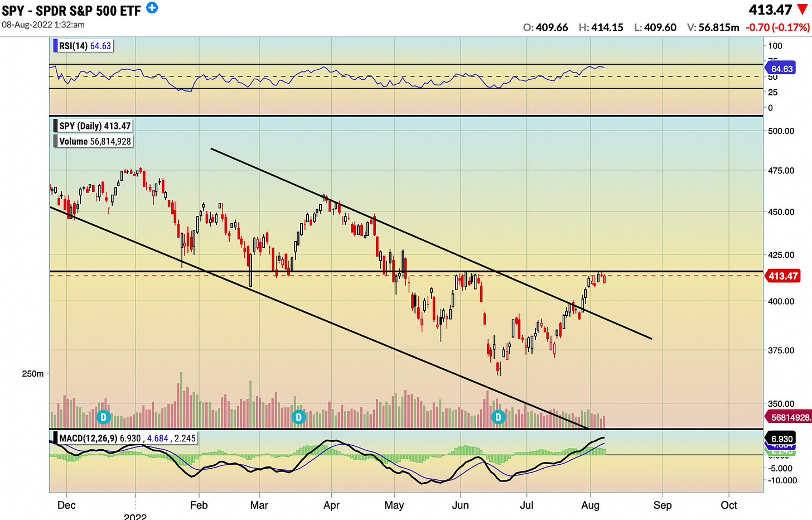Click the 2022 year label on date axis
Viewport: 812px width, 520px height.
(135, 517)
